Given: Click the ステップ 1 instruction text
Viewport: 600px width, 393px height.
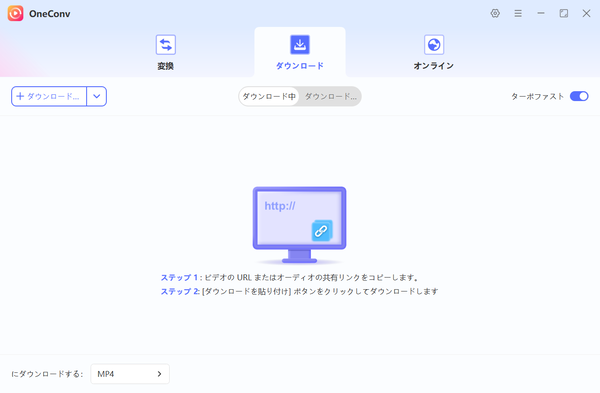Looking at the screenshot, I should pyautogui.click(x=290, y=277).
